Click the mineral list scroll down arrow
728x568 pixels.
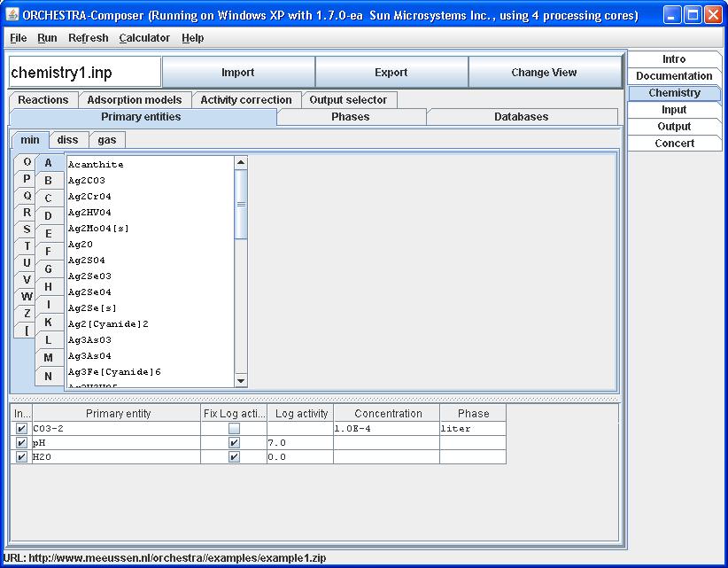click(241, 381)
